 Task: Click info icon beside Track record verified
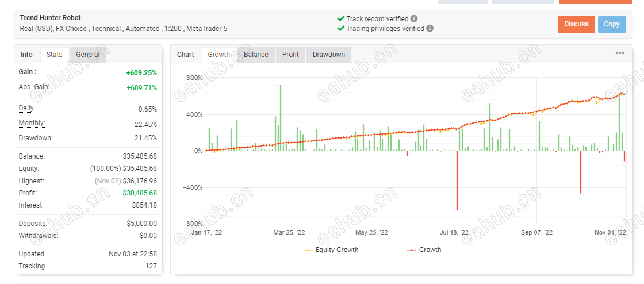(414, 18)
